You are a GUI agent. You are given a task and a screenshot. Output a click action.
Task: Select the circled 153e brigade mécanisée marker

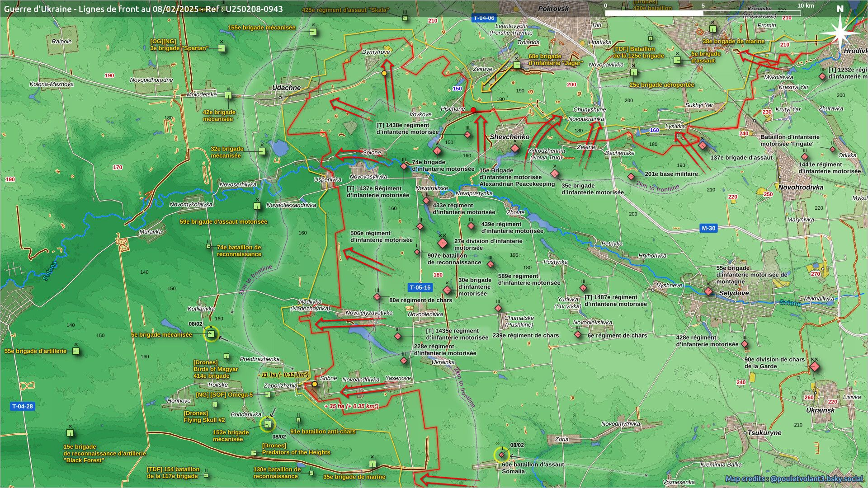tap(267, 424)
